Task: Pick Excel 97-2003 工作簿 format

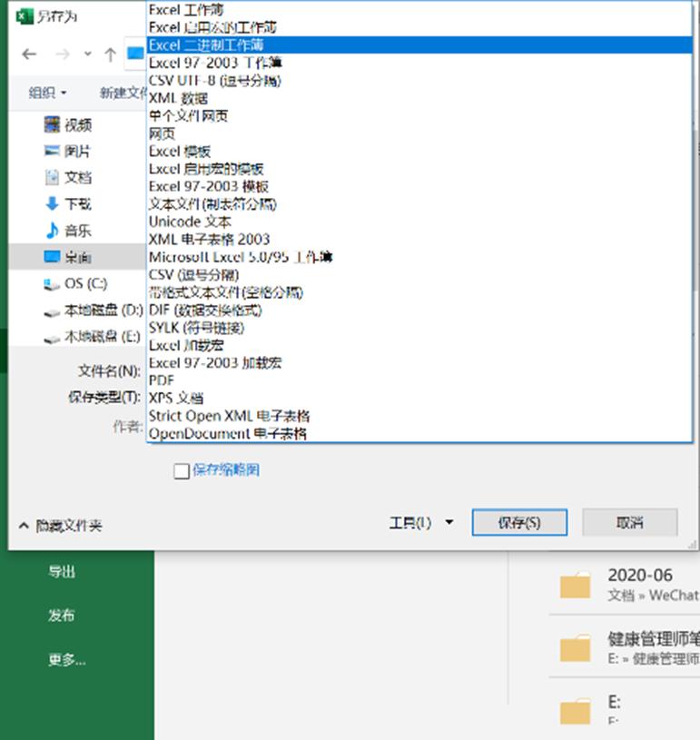Action: (419, 63)
